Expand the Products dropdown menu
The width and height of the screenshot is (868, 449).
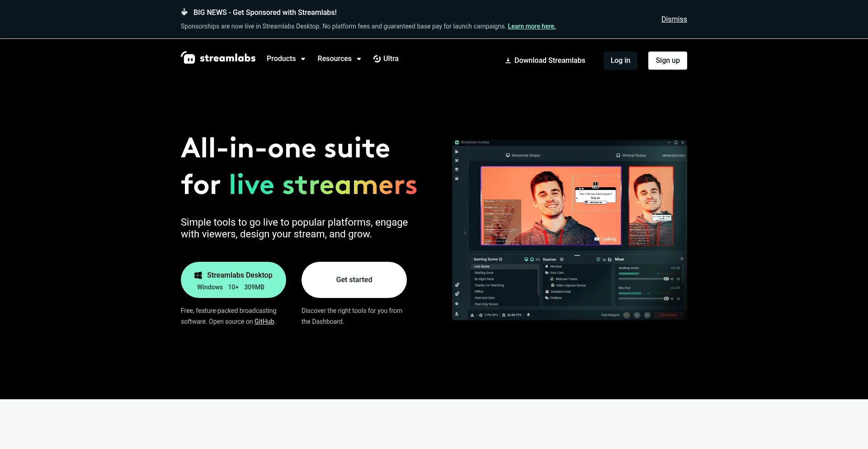[x=286, y=59]
